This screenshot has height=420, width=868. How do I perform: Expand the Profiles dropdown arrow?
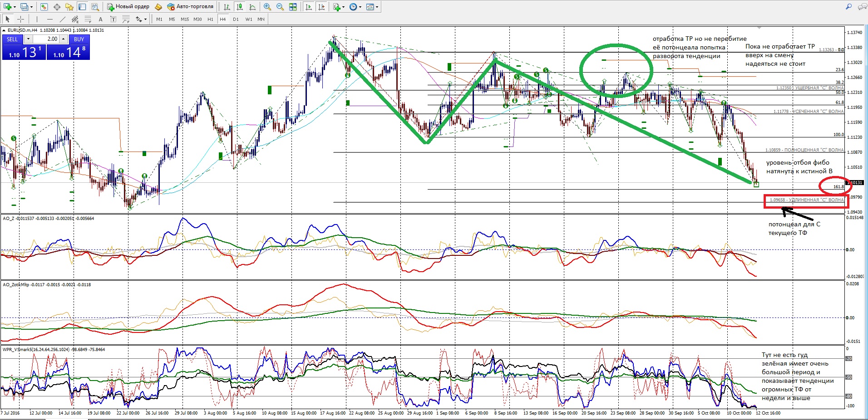31,7
